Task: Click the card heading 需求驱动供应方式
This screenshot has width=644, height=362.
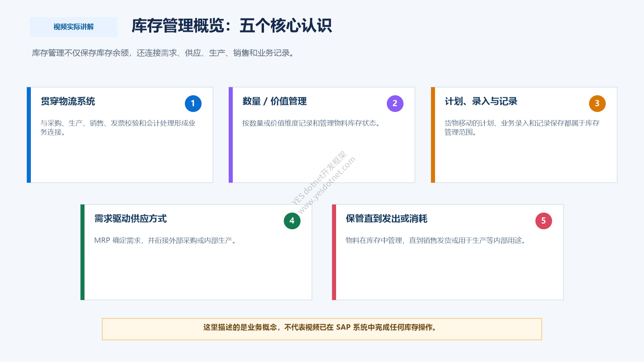Action: click(x=130, y=219)
